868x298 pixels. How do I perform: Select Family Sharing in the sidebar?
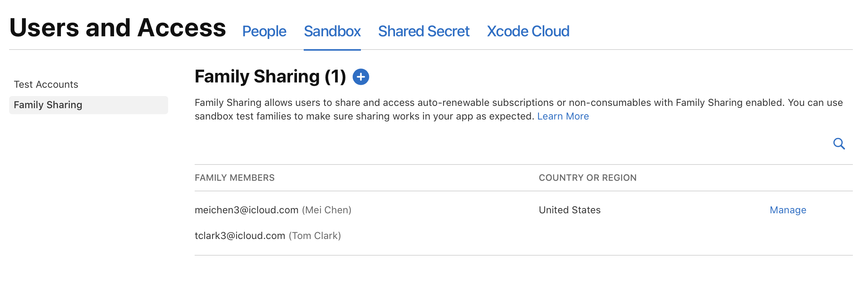48,105
